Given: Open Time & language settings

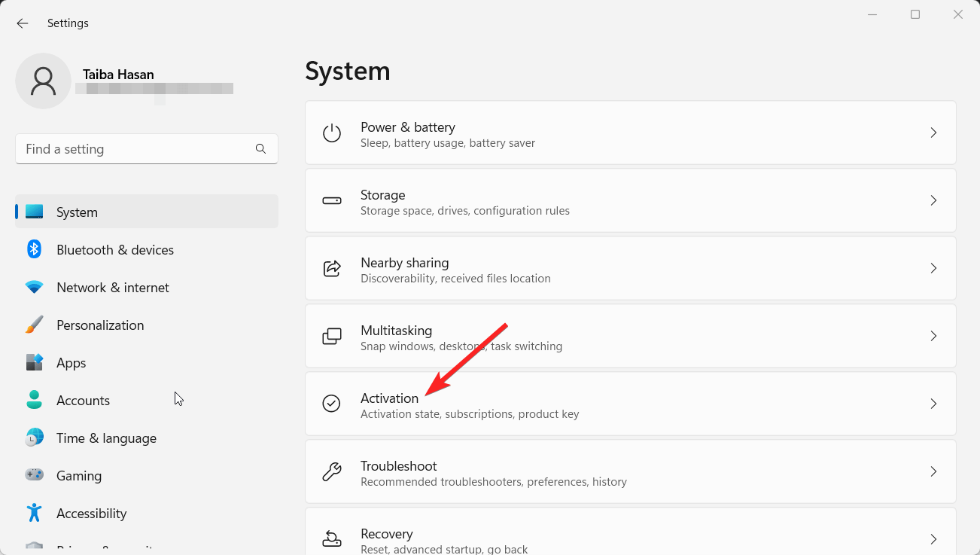Looking at the screenshot, I should [x=106, y=438].
